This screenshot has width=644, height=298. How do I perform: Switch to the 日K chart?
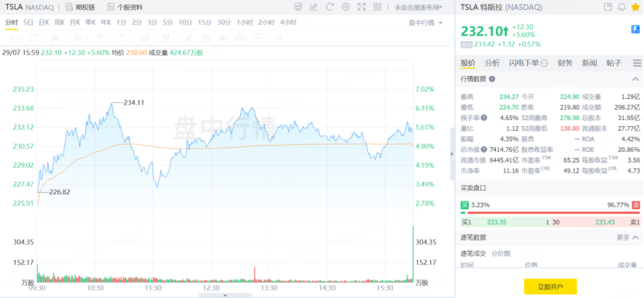(x=44, y=22)
